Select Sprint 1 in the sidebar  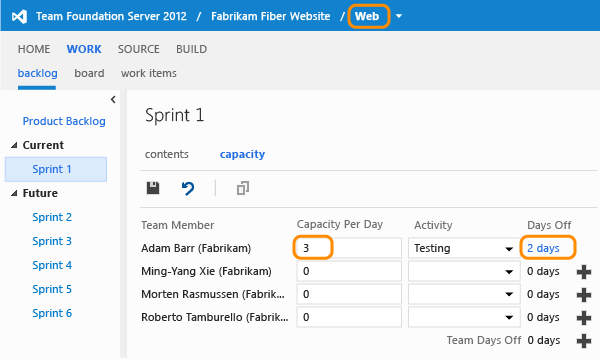(56, 169)
